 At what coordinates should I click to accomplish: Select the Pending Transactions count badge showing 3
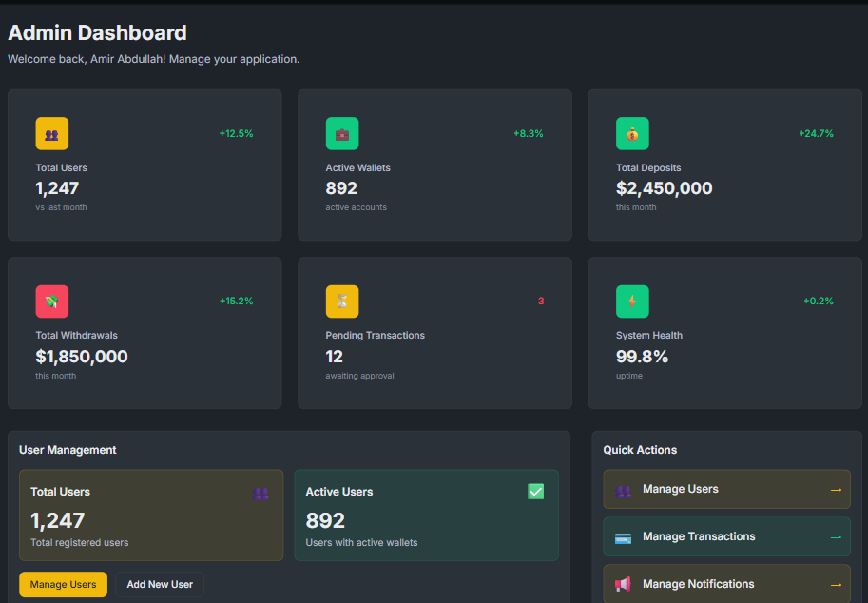541,301
